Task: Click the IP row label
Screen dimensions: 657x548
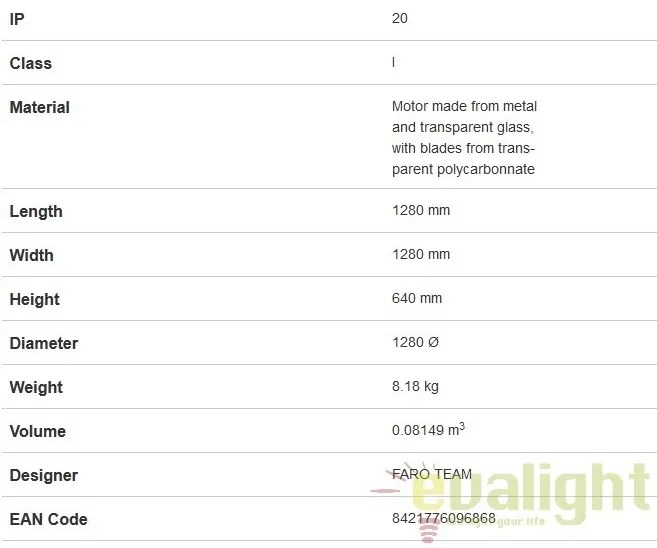Action: coord(17,19)
